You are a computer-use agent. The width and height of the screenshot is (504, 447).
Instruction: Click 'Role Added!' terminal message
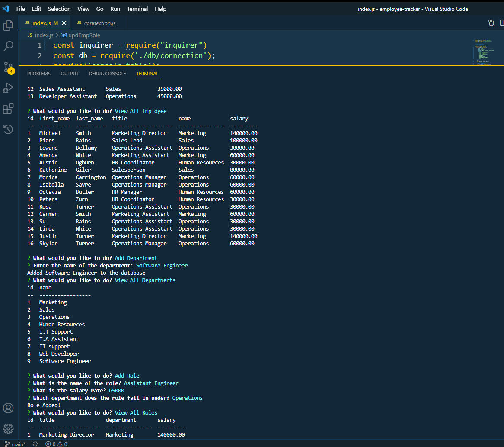coord(44,405)
